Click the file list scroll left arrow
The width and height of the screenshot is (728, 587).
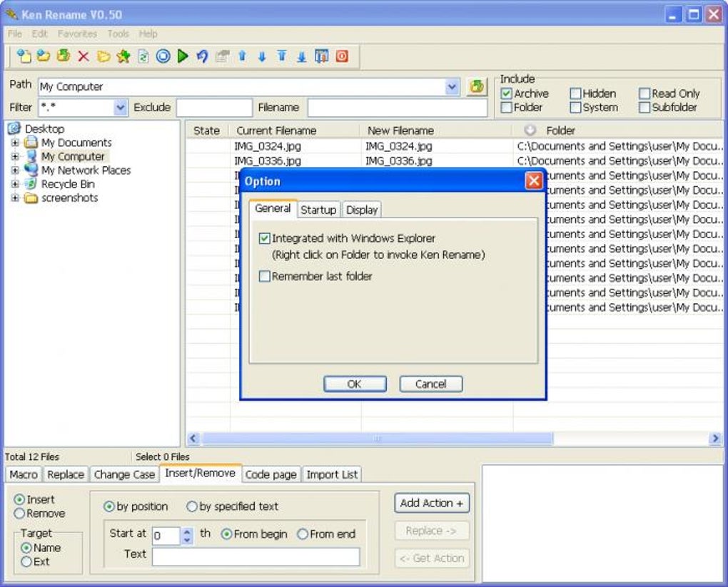[x=193, y=438]
